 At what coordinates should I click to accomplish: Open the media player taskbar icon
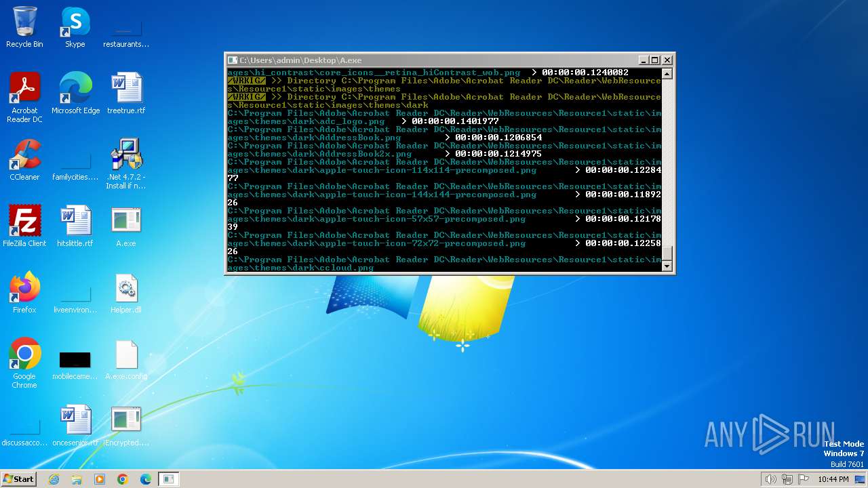pos(100,479)
